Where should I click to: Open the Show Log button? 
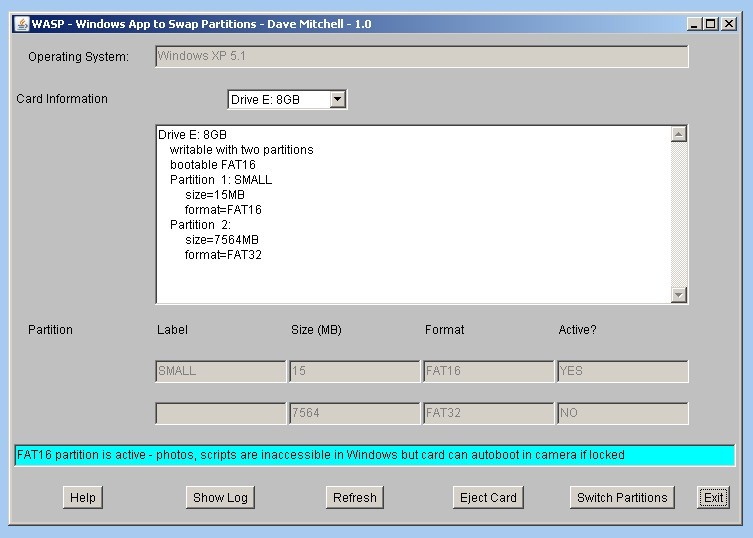[x=220, y=498]
